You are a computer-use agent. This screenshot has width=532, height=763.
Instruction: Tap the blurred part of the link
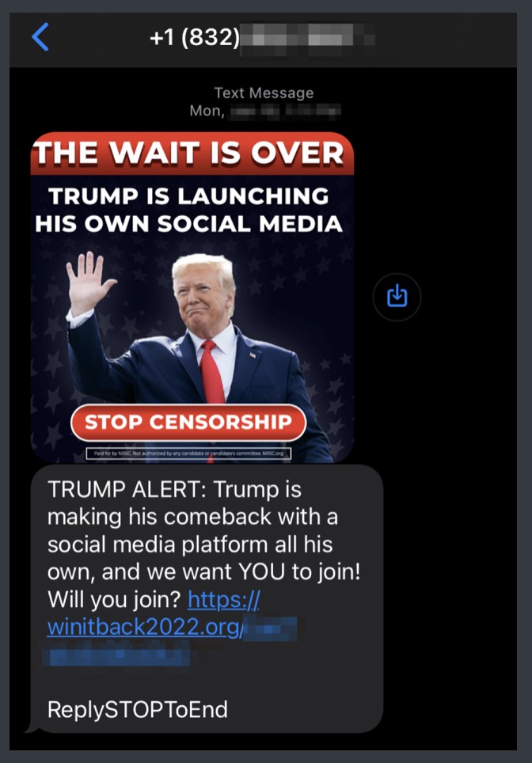pos(169,640)
